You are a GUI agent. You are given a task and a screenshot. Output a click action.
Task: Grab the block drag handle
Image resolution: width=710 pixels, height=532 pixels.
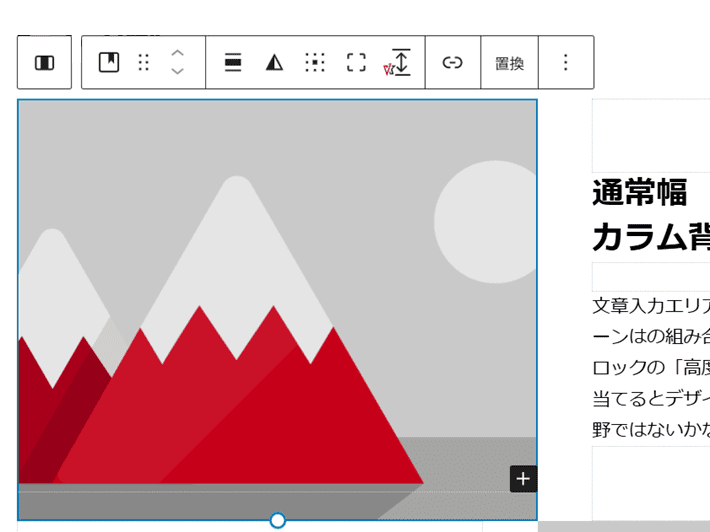pyautogui.click(x=144, y=62)
